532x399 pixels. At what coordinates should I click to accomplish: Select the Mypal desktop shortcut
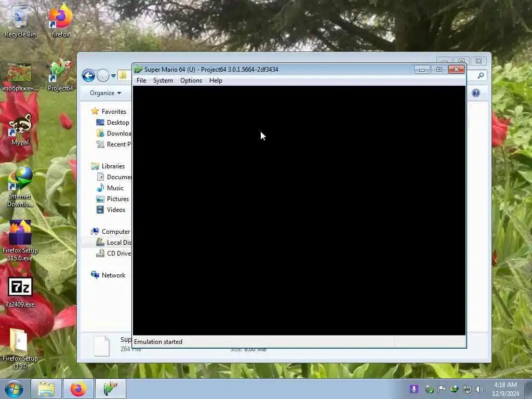point(20,129)
